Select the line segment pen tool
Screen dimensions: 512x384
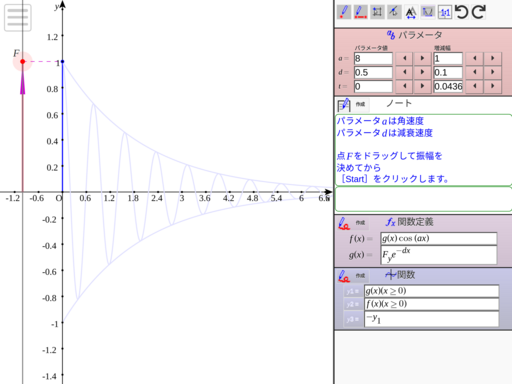click(360, 12)
